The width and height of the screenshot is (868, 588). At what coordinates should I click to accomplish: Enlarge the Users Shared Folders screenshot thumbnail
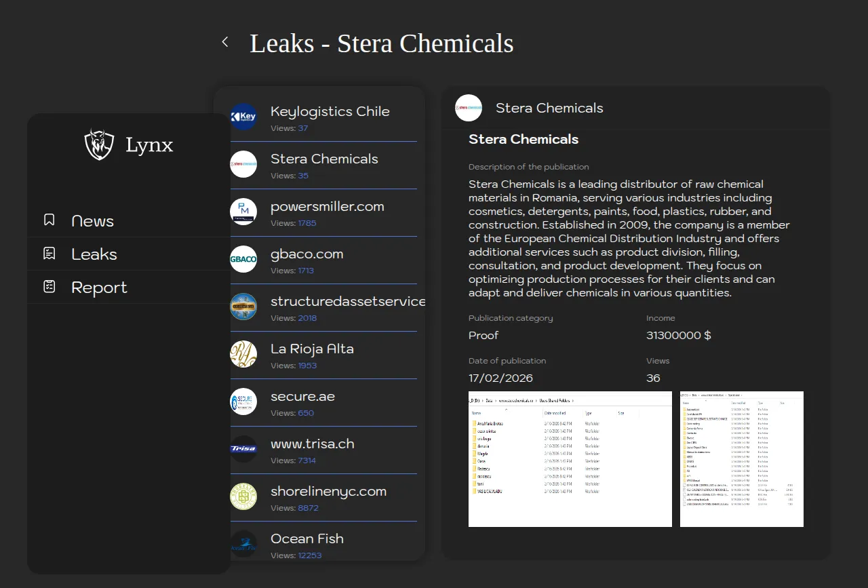[x=570, y=459]
